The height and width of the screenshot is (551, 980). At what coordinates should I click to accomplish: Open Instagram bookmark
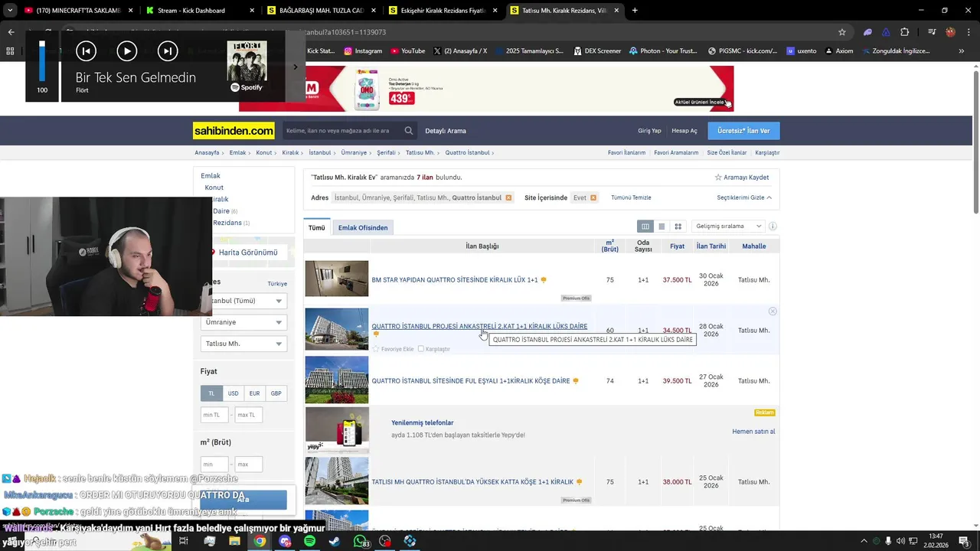363,51
